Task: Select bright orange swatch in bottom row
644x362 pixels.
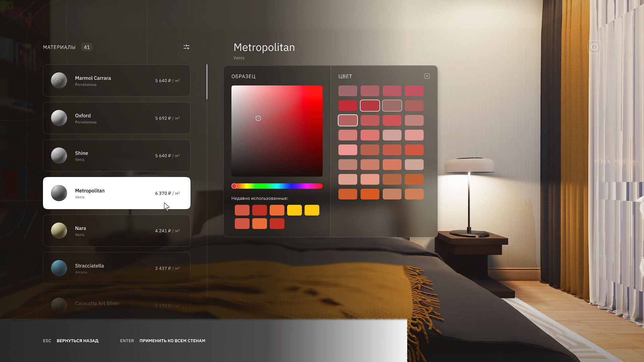Action: [370, 194]
